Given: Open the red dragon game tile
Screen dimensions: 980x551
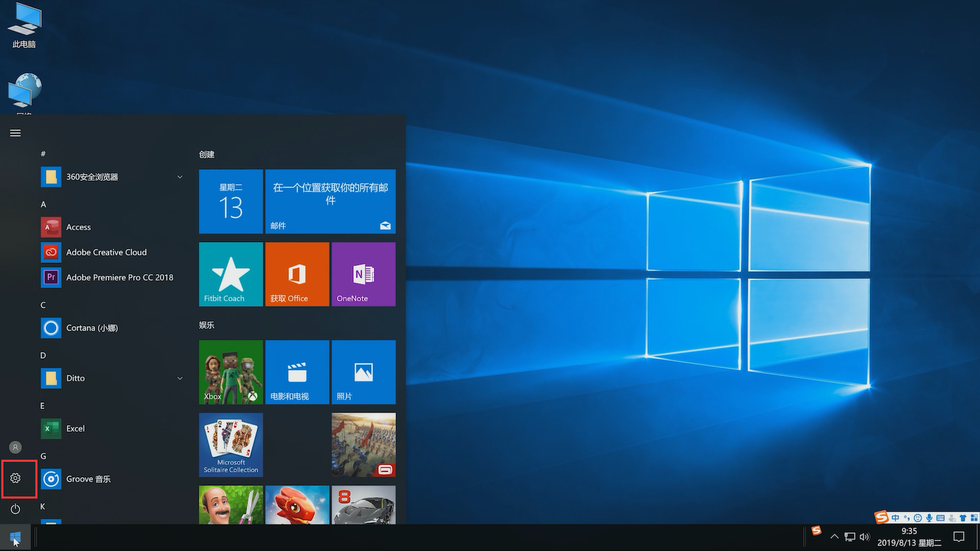Looking at the screenshot, I should [297, 505].
